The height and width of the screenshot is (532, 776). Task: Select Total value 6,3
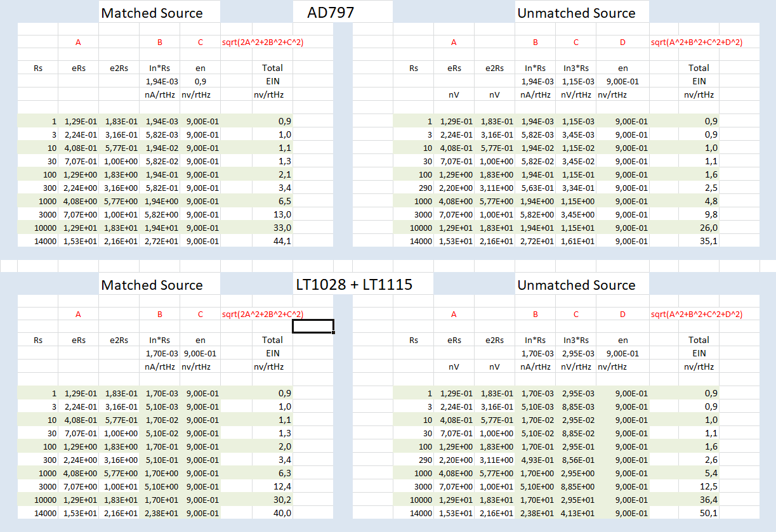(284, 473)
